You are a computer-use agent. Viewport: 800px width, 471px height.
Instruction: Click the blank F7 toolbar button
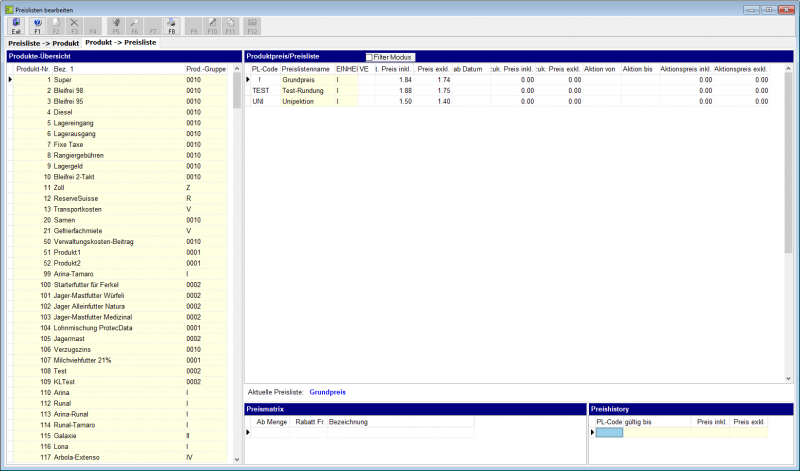(153, 26)
